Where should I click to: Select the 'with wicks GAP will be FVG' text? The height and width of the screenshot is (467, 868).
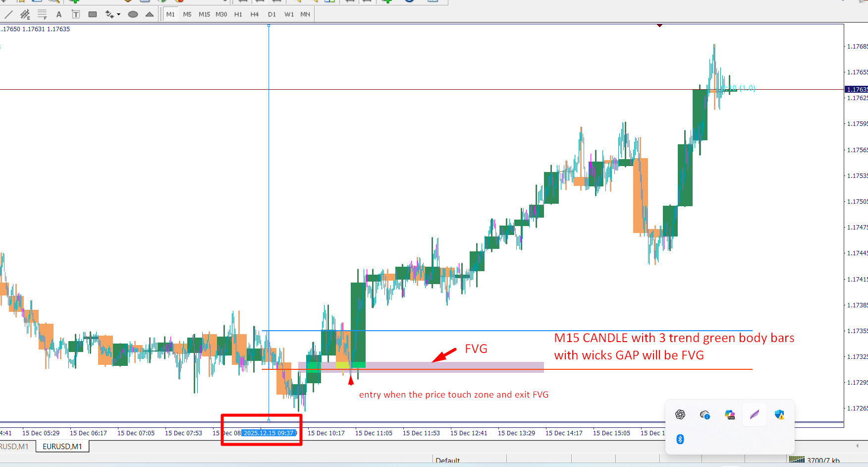tap(629, 355)
